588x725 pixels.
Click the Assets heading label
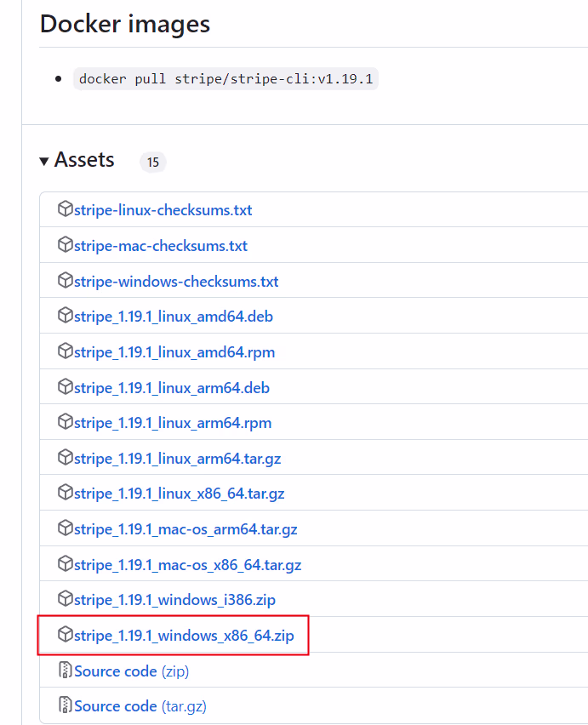tap(84, 160)
